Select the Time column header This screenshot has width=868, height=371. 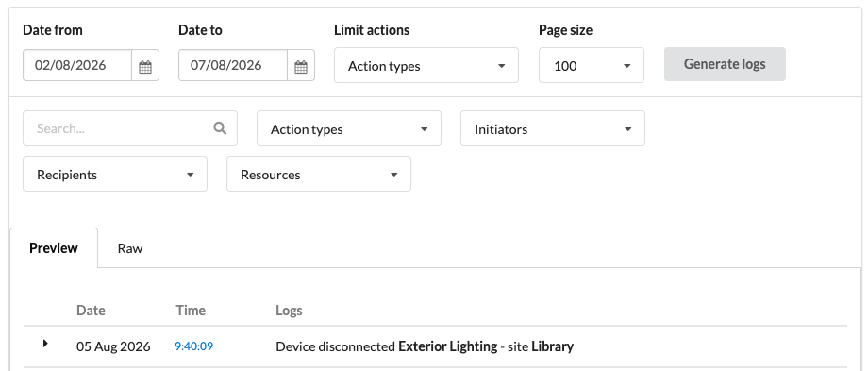tap(191, 310)
